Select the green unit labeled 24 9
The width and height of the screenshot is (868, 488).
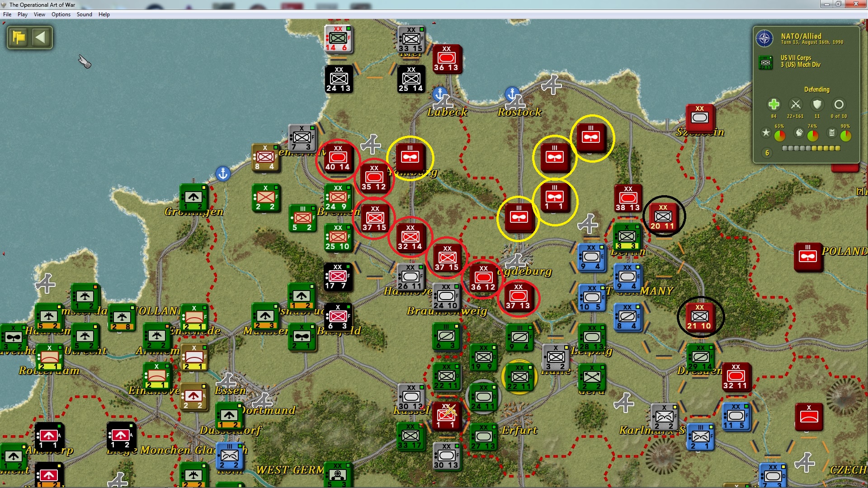point(338,197)
